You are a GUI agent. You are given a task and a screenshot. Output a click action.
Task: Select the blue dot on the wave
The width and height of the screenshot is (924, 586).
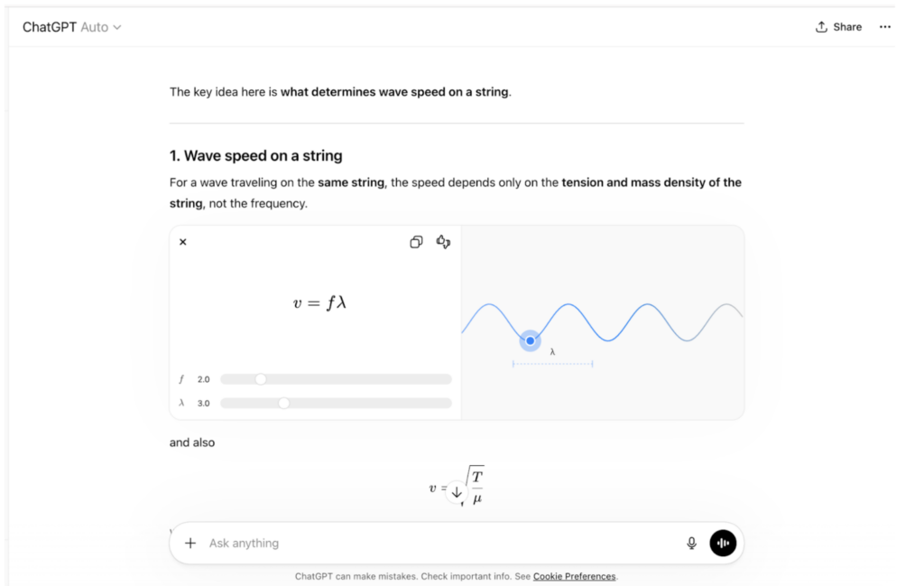coord(531,340)
